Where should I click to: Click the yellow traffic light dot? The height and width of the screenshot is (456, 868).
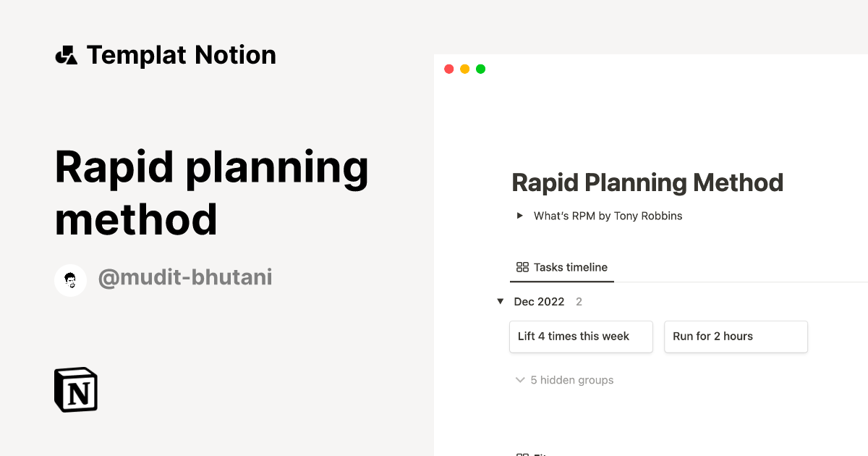click(464, 68)
